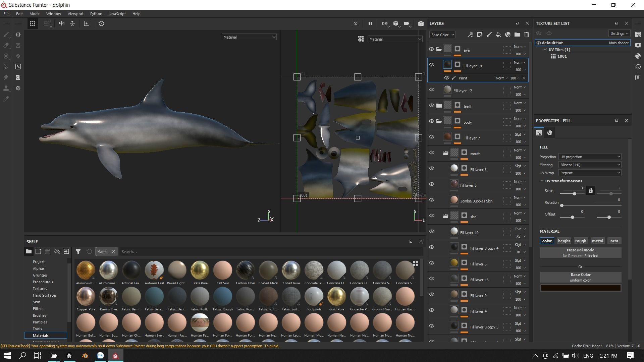Image resolution: width=644 pixels, height=362 pixels.
Task: Hide Fill layer 18
Action: [x=432, y=65]
